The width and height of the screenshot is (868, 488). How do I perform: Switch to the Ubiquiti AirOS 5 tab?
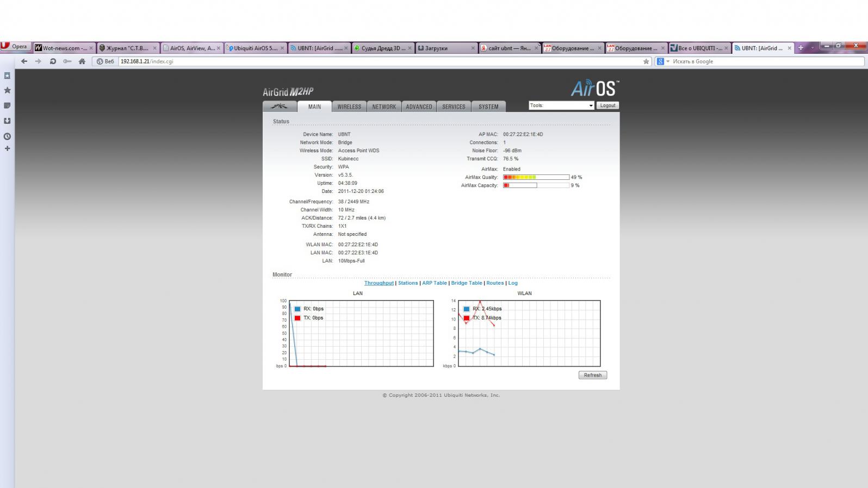pyautogui.click(x=255, y=48)
